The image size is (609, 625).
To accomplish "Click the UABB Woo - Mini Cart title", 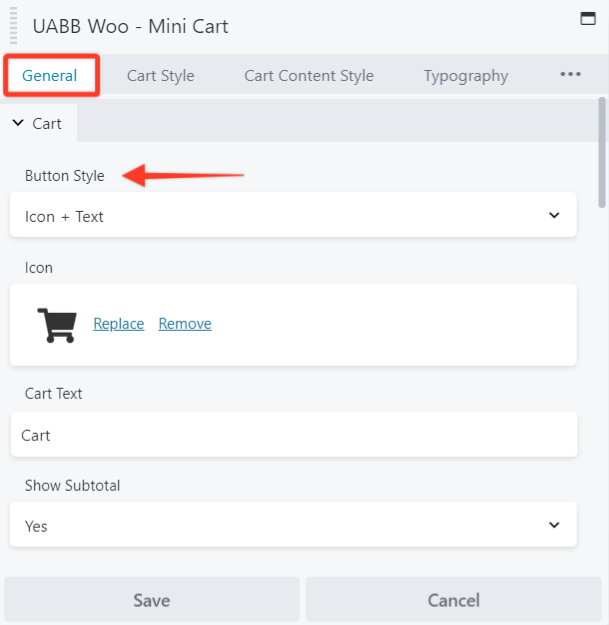I will pos(130,26).
